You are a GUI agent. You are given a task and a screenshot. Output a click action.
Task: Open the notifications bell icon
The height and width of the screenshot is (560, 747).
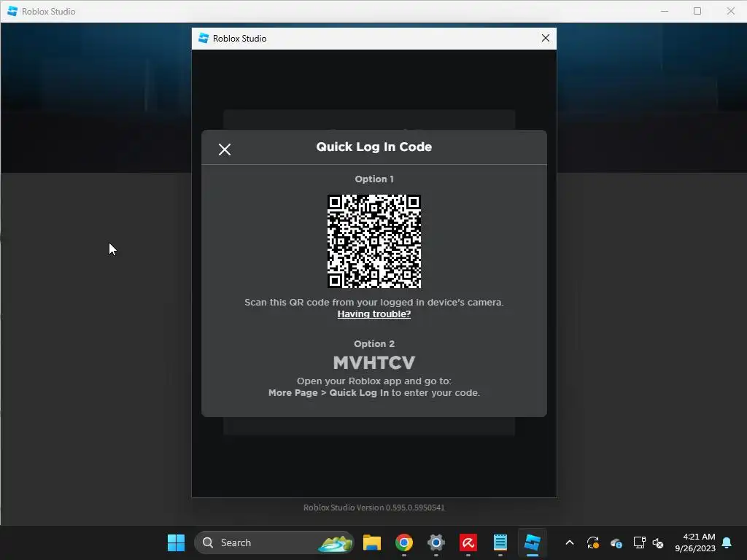pyautogui.click(x=727, y=542)
